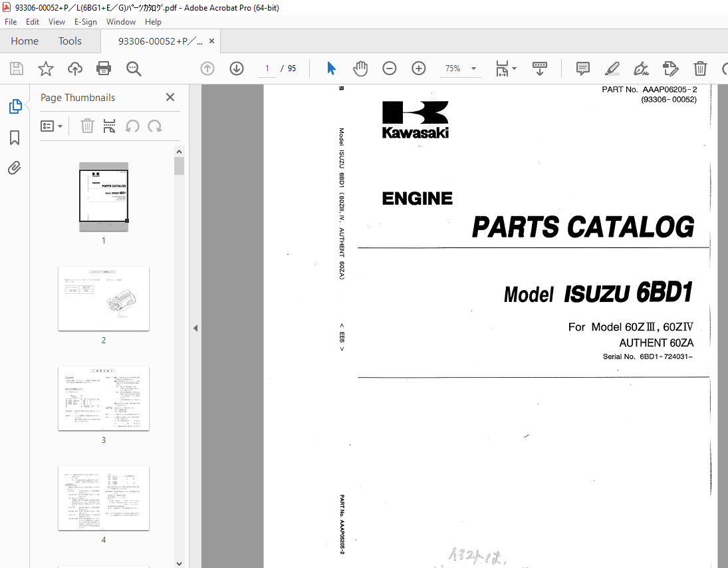Open the E-Sign menu
The image size is (728, 568).
86,22
